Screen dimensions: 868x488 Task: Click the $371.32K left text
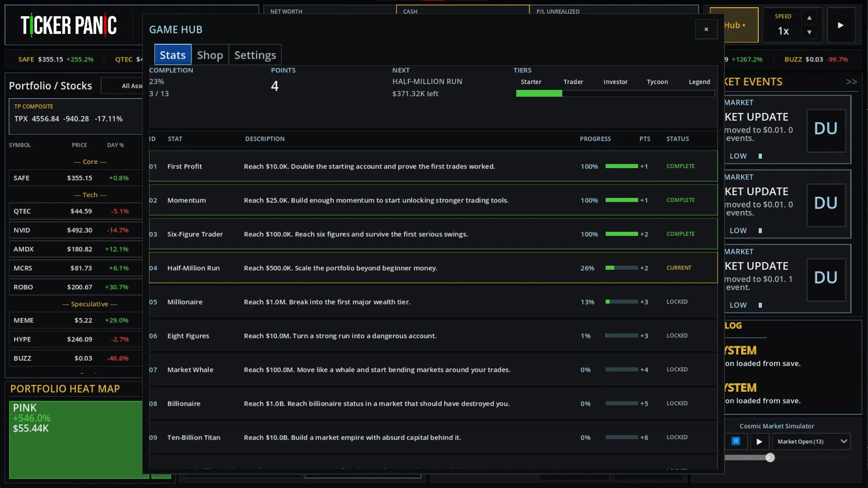tap(415, 94)
